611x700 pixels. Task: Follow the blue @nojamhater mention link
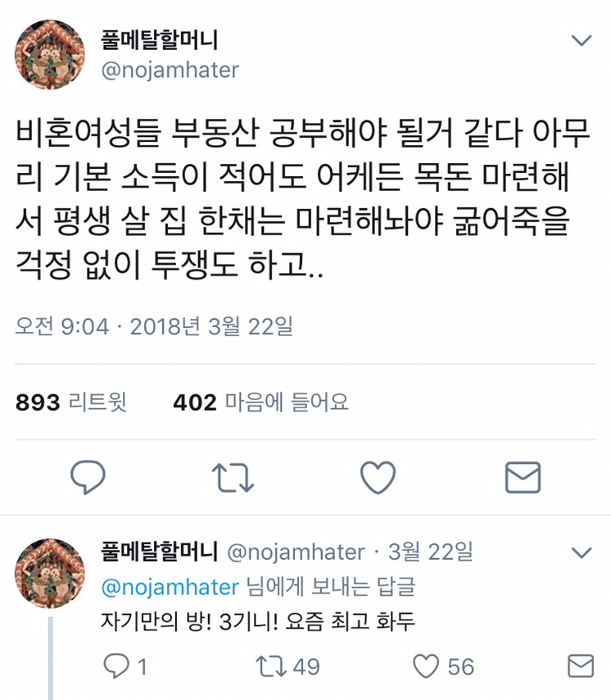[x=170, y=587]
